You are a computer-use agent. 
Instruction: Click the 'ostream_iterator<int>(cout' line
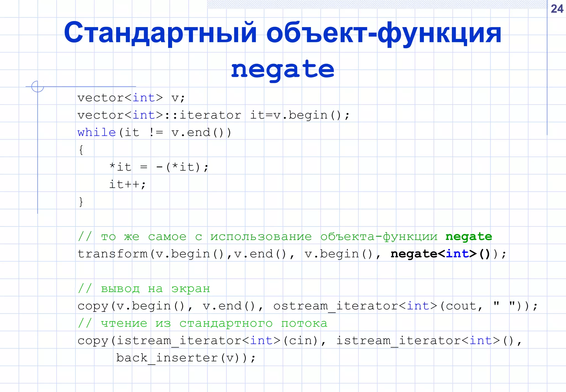[x=308, y=306]
